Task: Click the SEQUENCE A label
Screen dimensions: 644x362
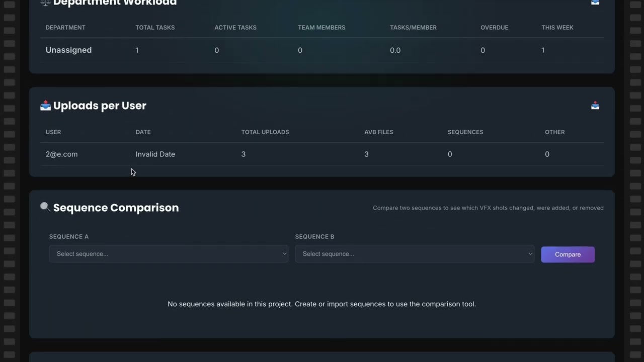Action: point(69,237)
